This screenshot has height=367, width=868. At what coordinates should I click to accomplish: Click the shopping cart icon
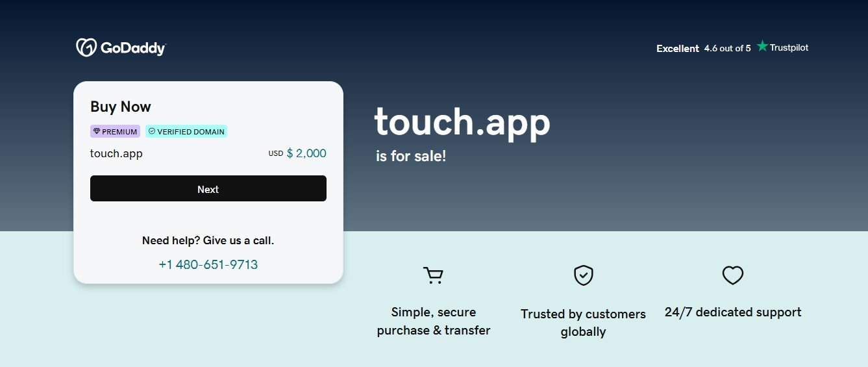click(x=433, y=275)
